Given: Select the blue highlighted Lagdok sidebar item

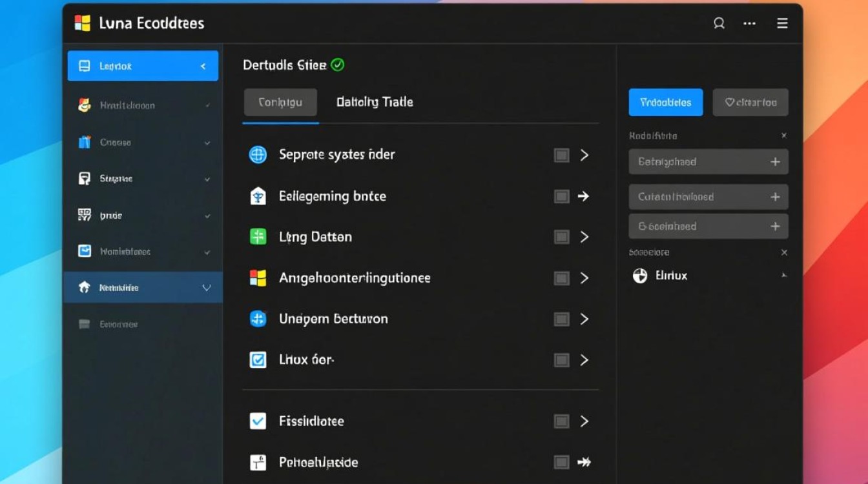Looking at the screenshot, I should 142,66.
